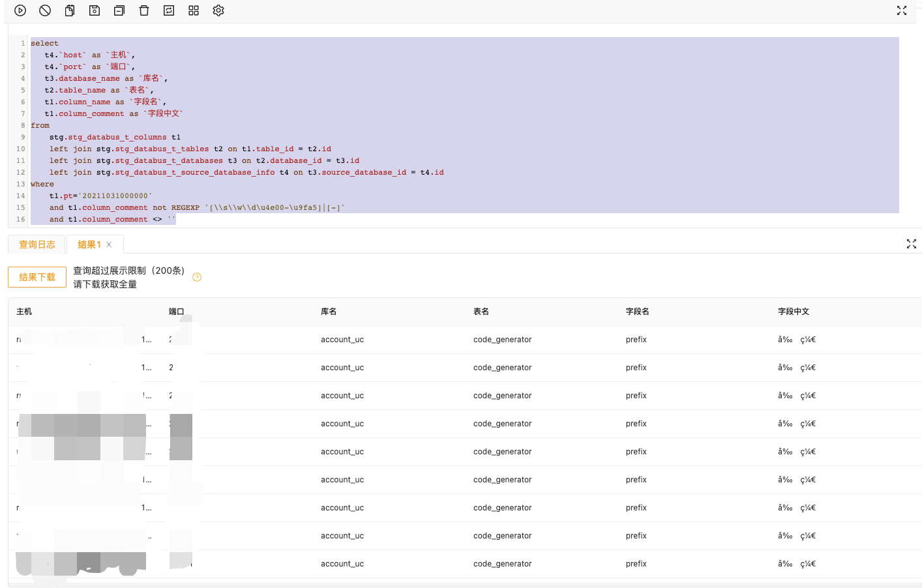The image size is (922, 588).
Task: Click the 结果下载 download button
Action: (37, 277)
